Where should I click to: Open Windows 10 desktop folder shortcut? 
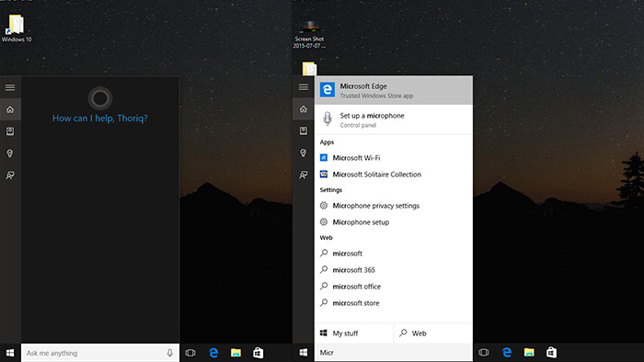(x=17, y=28)
